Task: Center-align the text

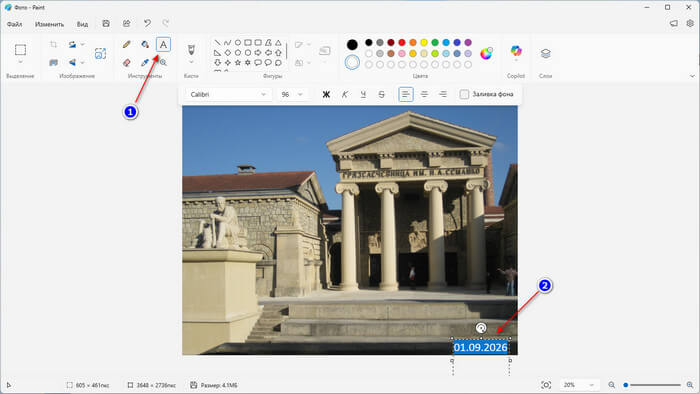Action: 424,94
